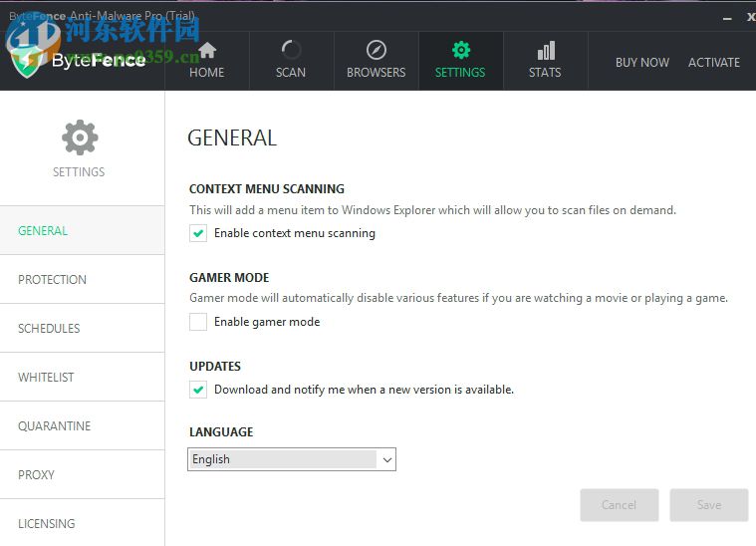Open QUARANTINE settings section
756x546 pixels.
[82, 425]
